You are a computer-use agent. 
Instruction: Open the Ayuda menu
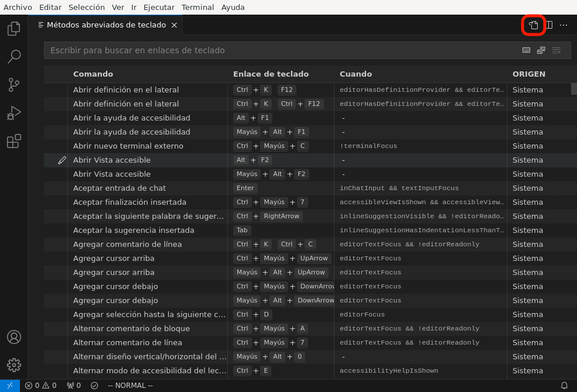coord(233,8)
